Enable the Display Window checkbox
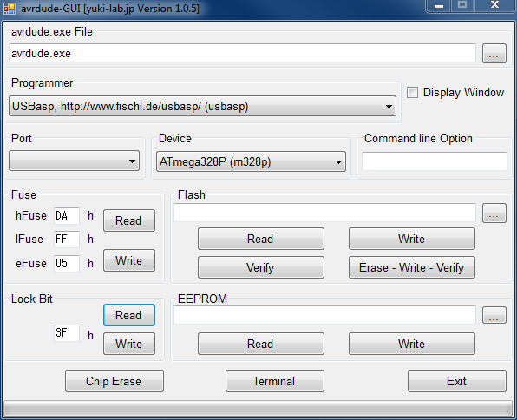The width and height of the screenshot is (517, 420). pyautogui.click(x=412, y=92)
